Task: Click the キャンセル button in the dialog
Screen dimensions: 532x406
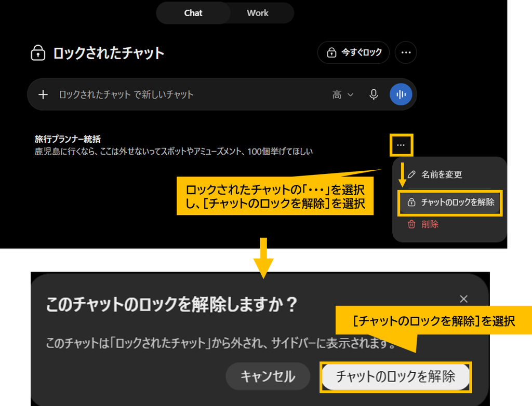Action: [x=268, y=376]
